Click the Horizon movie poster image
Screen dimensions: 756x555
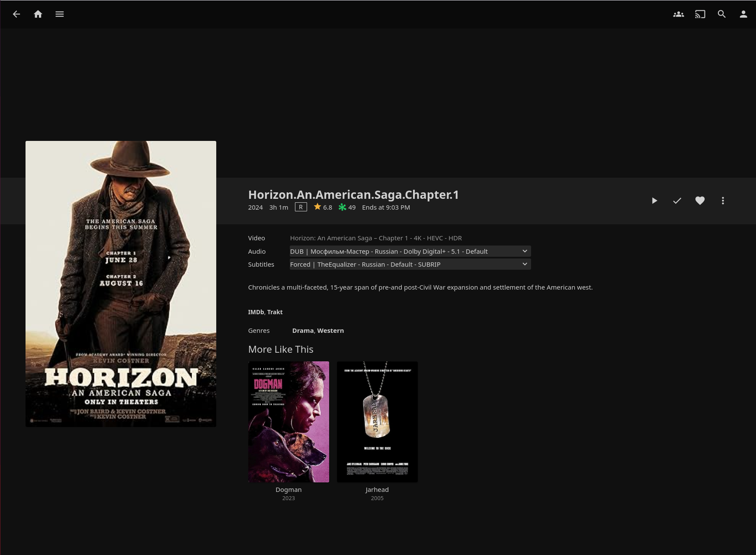[121, 284]
